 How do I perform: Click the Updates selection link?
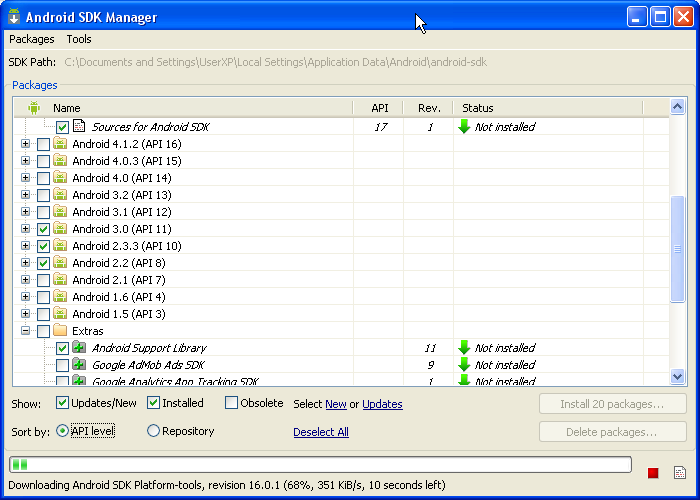[382, 404]
